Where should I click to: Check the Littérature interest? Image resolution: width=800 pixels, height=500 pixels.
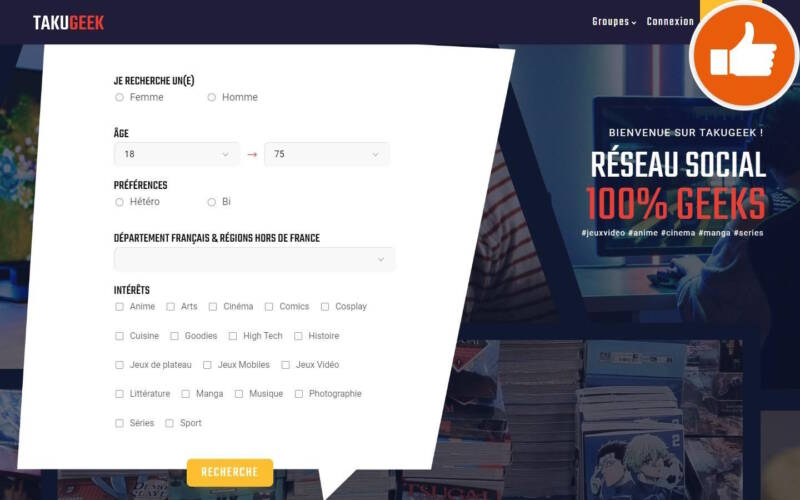click(x=119, y=394)
